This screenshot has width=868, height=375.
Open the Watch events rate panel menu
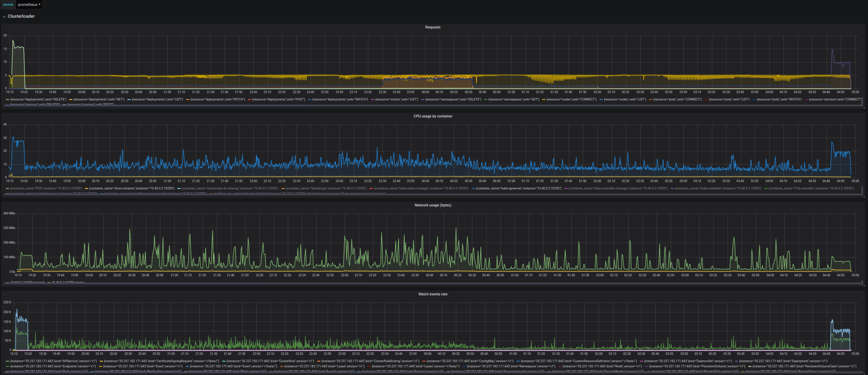coord(433,294)
